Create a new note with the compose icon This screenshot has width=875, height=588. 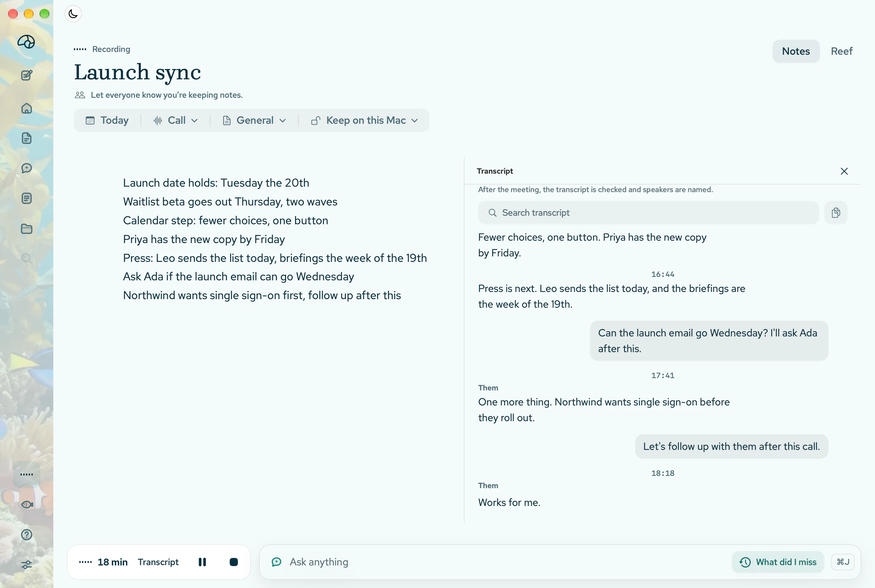coord(27,75)
